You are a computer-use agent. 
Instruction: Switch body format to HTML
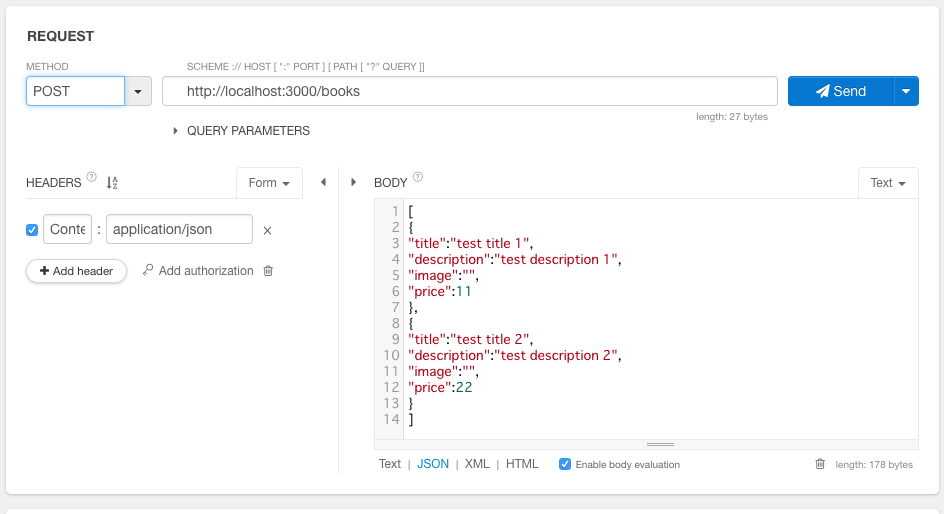522,464
